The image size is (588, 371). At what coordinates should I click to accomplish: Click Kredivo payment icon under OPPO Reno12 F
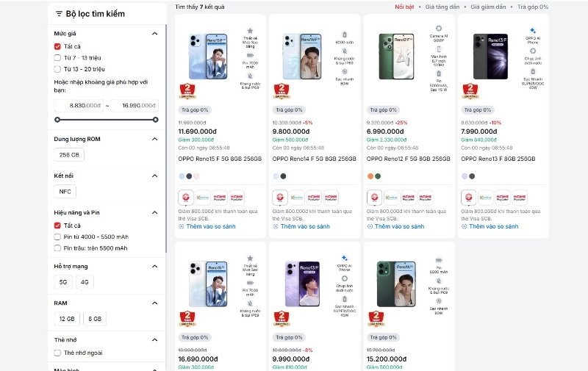[x=391, y=198]
